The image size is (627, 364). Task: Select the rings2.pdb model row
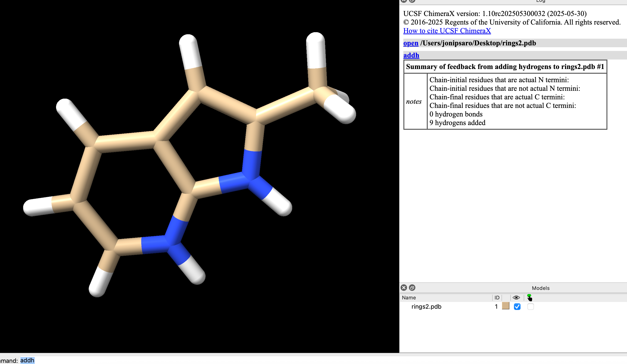(x=426, y=307)
